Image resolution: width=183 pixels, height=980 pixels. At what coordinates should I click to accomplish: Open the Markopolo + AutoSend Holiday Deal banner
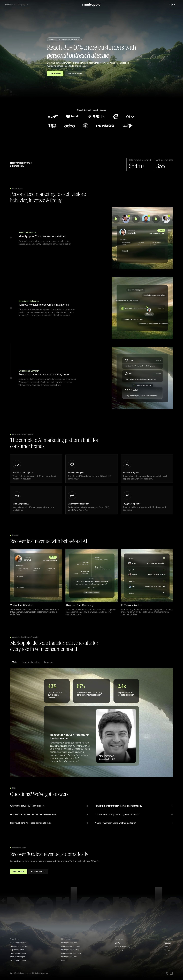[64, 39]
